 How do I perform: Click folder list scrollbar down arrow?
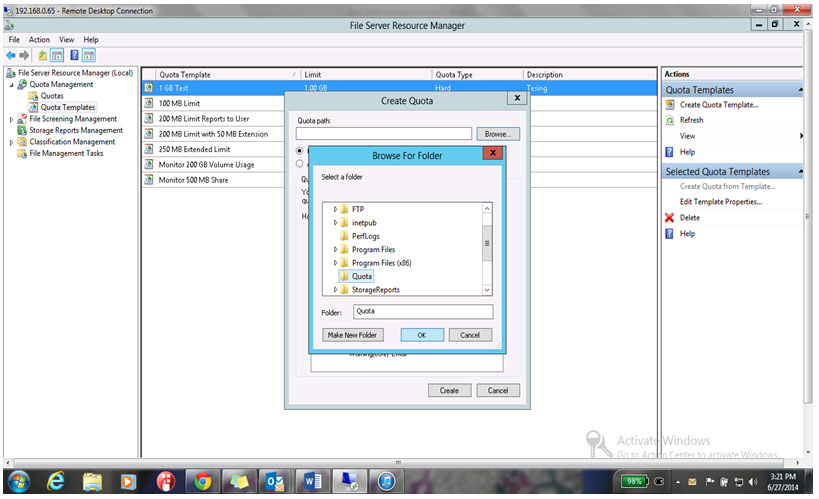tap(487, 290)
